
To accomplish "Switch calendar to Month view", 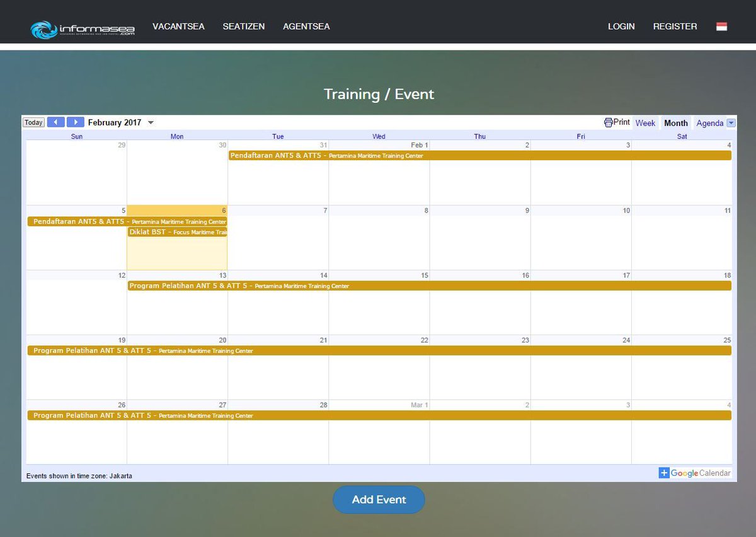I will (676, 123).
